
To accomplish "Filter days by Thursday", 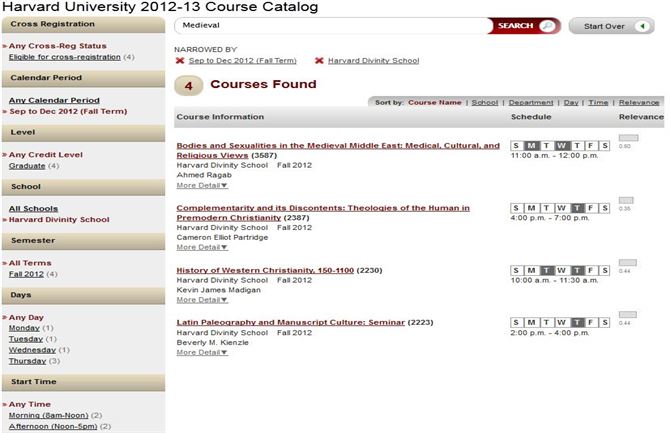I will pyautogui.click(x=27, y=361).
